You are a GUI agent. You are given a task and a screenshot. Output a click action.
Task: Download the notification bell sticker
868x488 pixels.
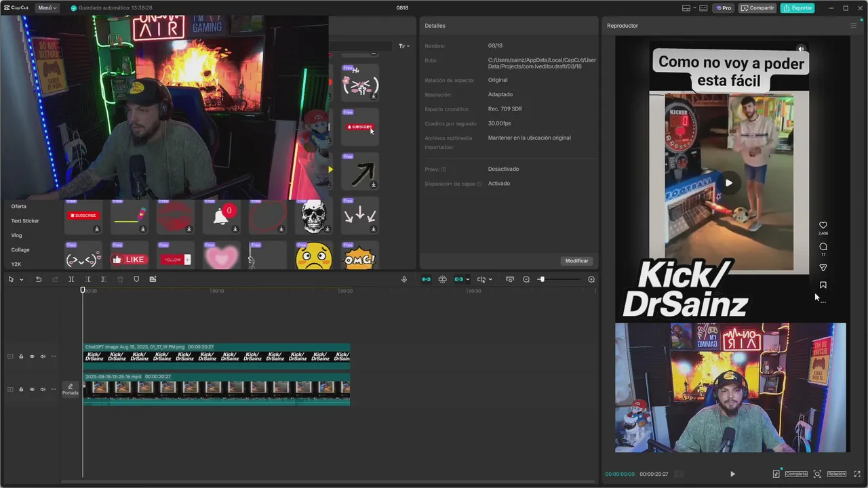coord(235,229)
